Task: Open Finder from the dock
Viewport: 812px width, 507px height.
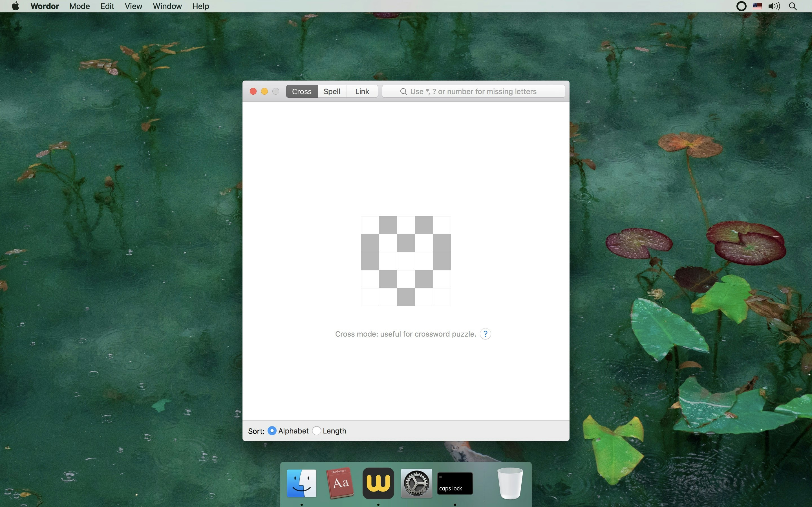Action: [301, 483]
